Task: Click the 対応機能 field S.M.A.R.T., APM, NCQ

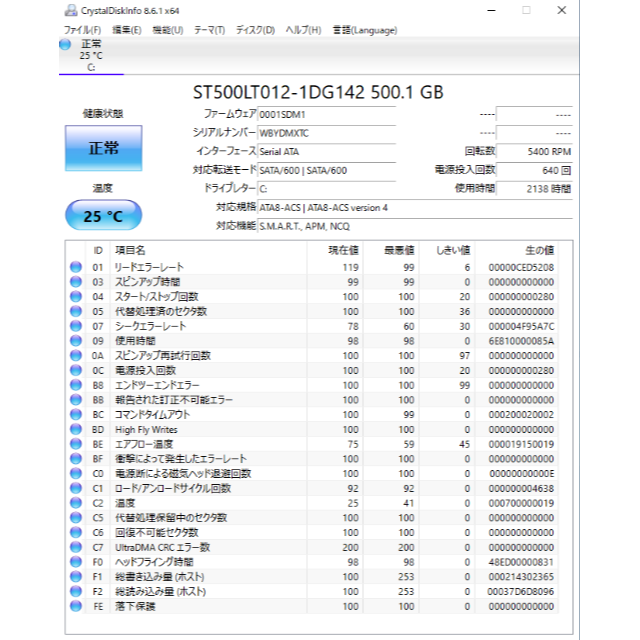Action: (x=415, y=226)
